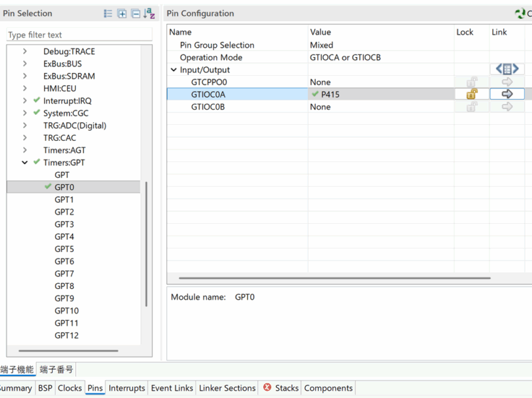Select GPT11 in the pin tree

(x=66, y=323)
